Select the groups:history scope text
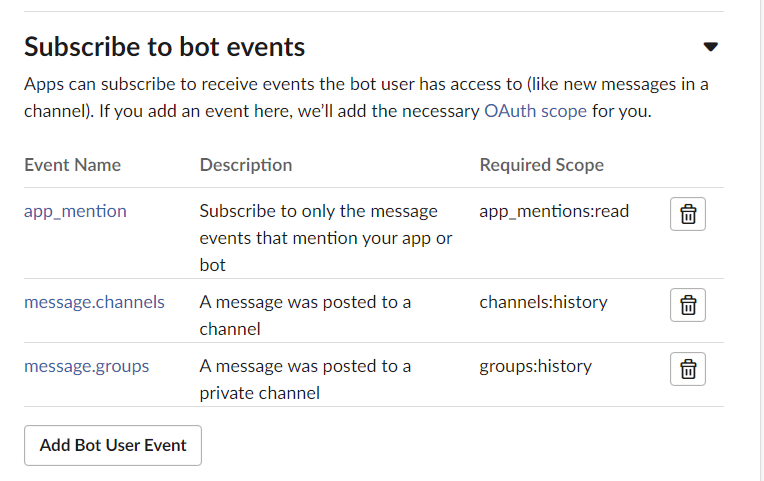This screenshot has width=764, height=481. [535, 366]
